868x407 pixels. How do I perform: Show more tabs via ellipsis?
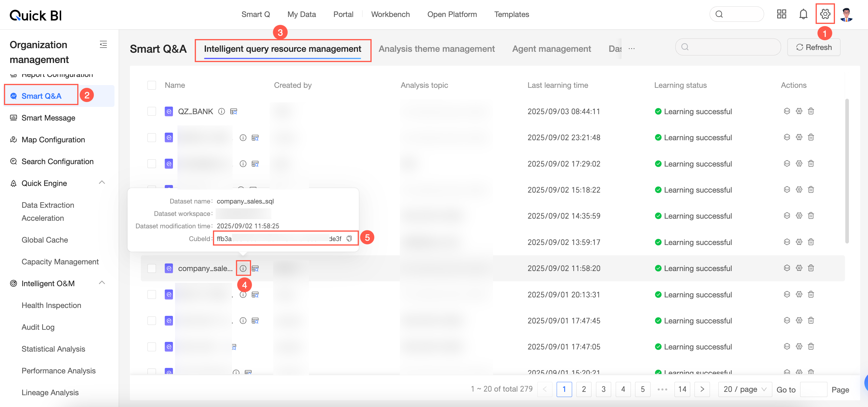(x=631, y=48)
